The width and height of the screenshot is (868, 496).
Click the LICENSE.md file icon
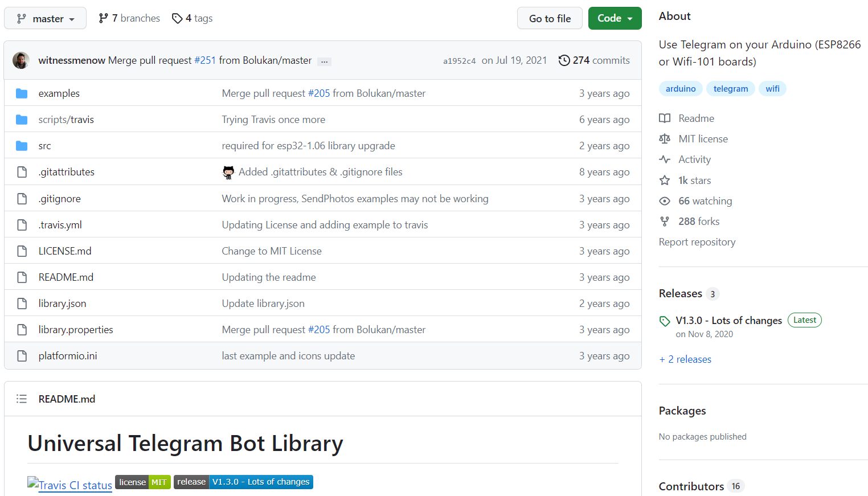tap(22, 251)
